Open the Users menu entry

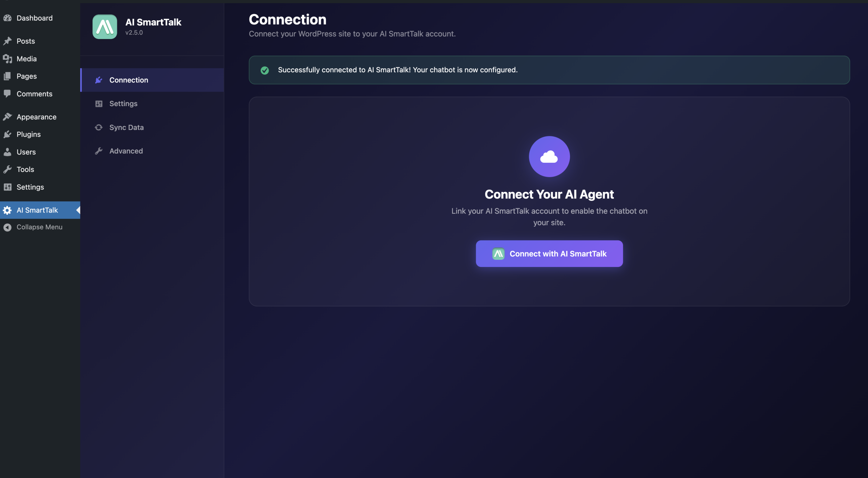tap(26, 152)
